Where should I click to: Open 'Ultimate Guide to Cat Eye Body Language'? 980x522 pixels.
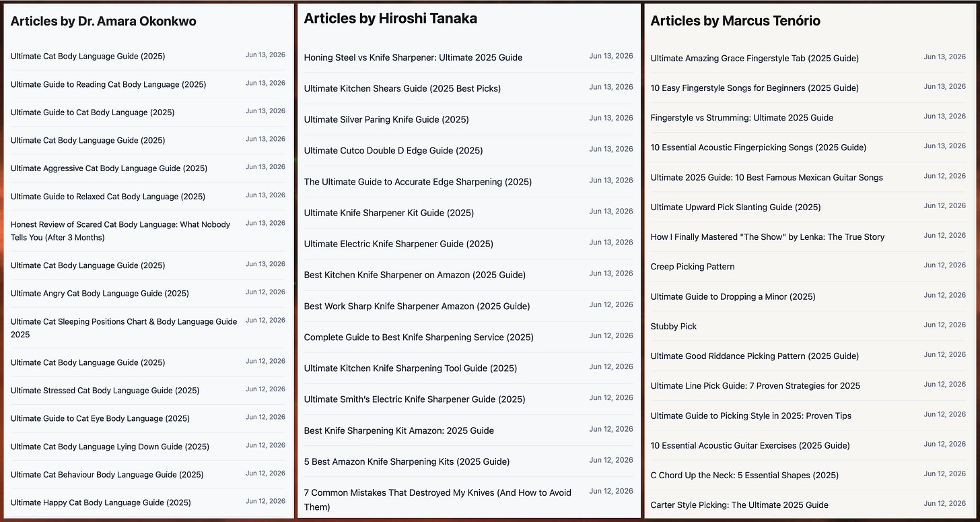[x=100, y=418]
